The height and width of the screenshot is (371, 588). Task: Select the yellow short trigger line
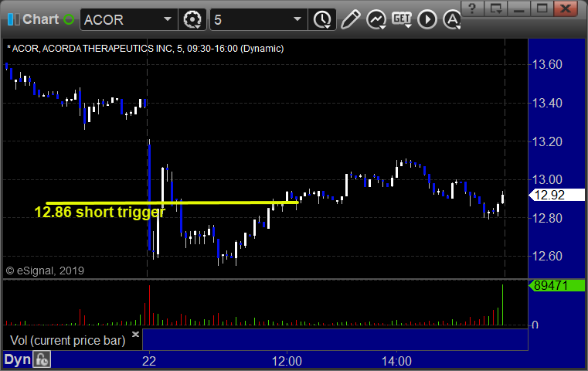point(172,203)
